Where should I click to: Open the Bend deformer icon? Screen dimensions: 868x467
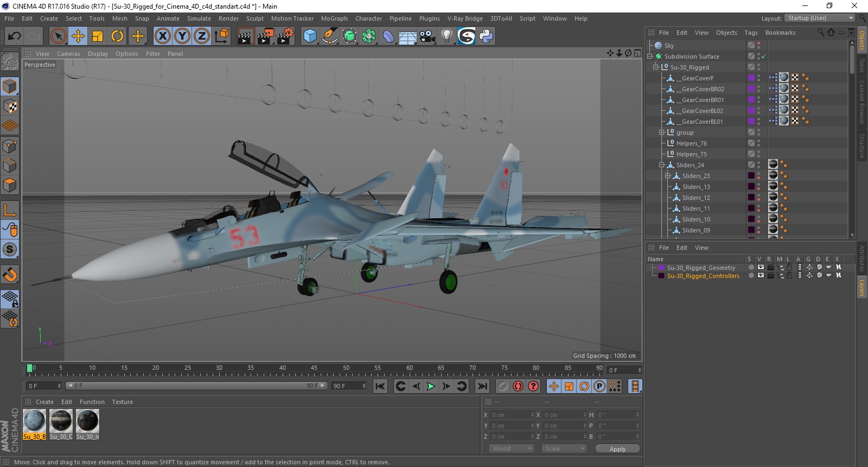pyautogui.click(x=388, y=36)
